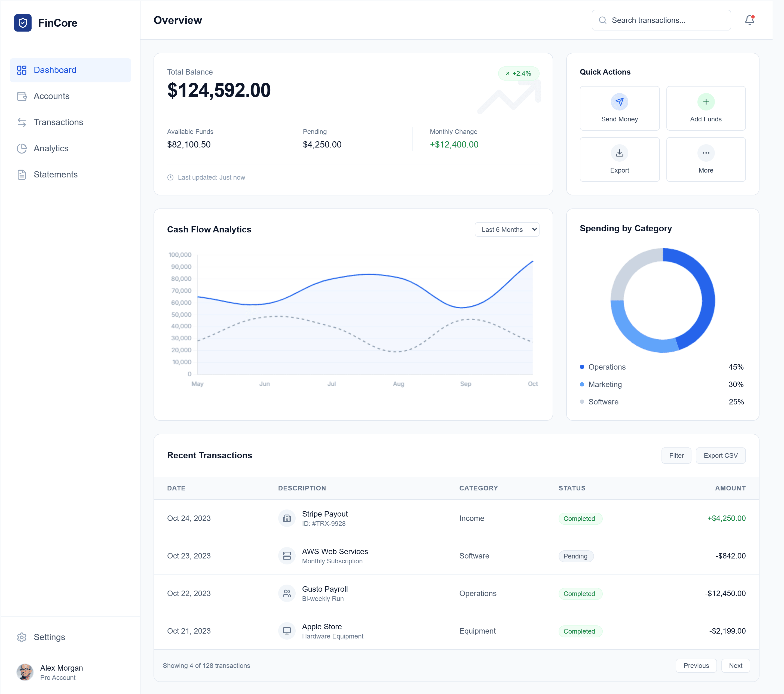Click the Stripe Payout bank icon
Image resolution: width=784 pixels, height=694 pixels.
(287, 518)
